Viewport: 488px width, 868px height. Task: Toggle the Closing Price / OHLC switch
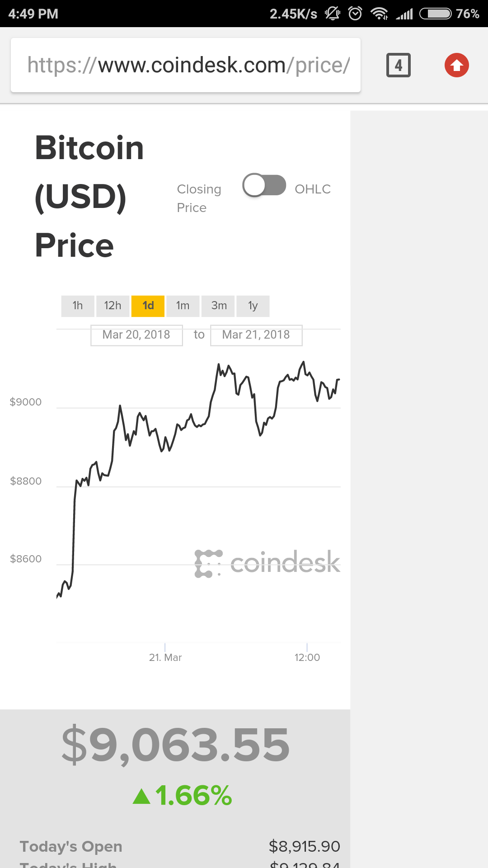[x=264, y=185]
